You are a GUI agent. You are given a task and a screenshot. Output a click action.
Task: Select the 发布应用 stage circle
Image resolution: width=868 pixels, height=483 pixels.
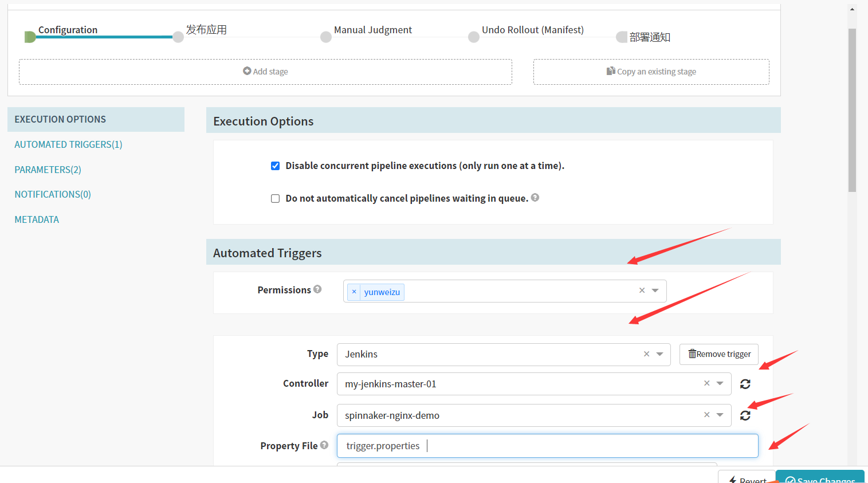(x=178, y=37)
